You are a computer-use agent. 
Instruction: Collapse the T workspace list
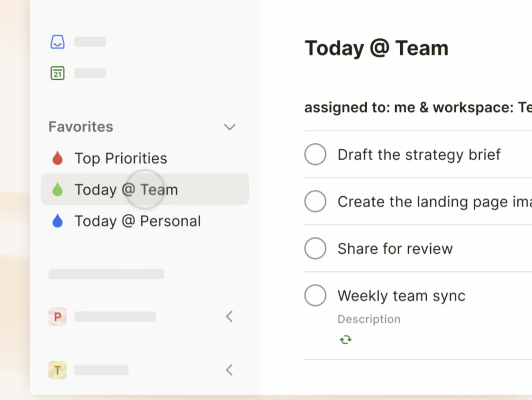point(229,370)
